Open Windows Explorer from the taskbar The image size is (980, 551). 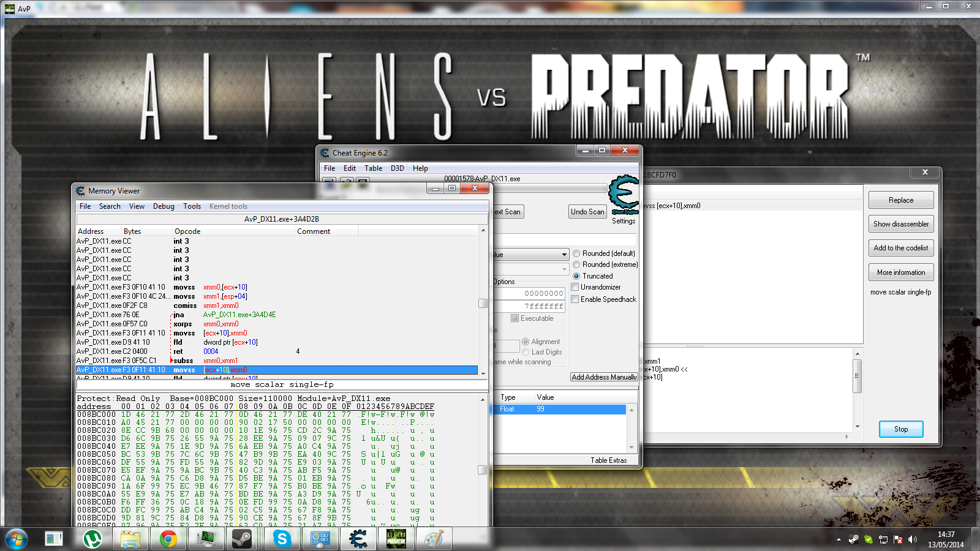point(130,539)
